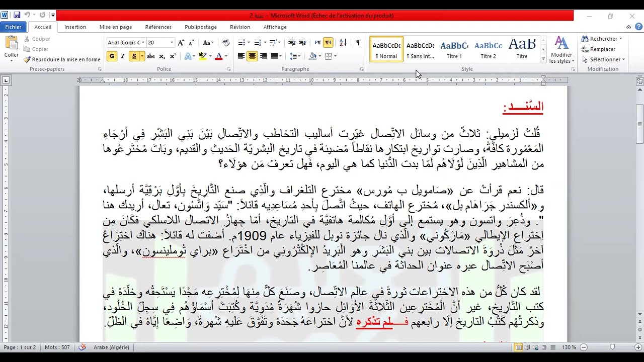Click Arabe (Algérie) language indicator
Image resolution: width=644 pixels, height=362 pixels.
tap(111, 347)
